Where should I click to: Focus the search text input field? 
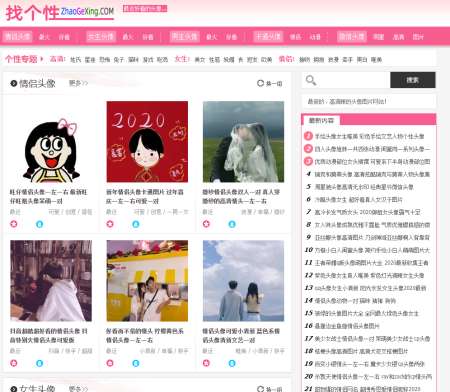[353, 80]
